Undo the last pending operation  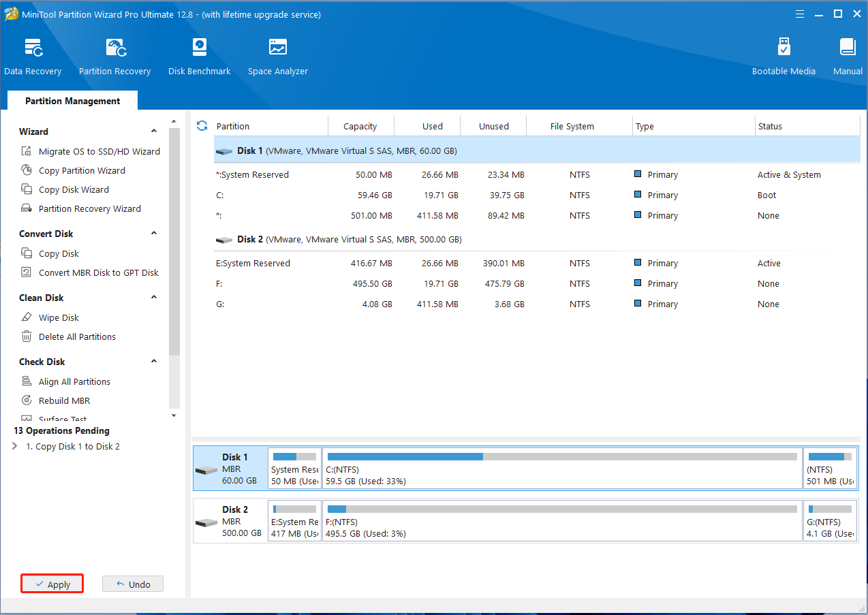133,584
